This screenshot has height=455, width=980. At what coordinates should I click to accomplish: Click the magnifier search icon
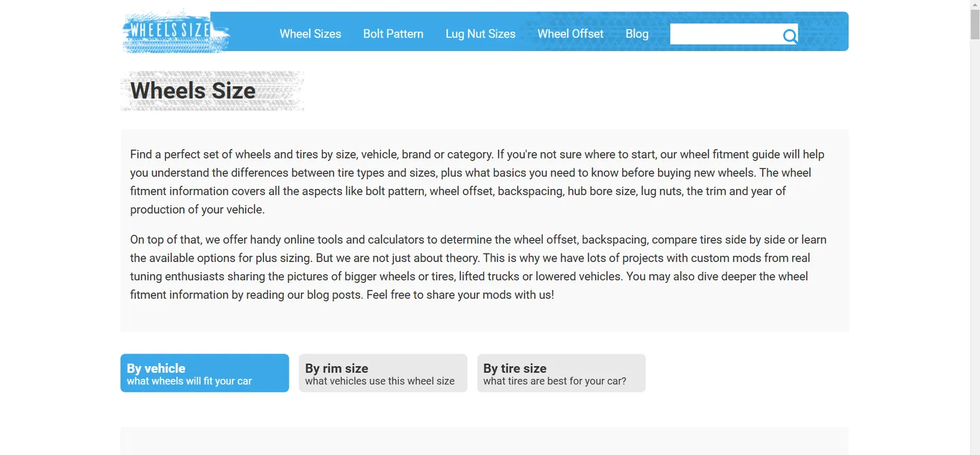[789, 35]
